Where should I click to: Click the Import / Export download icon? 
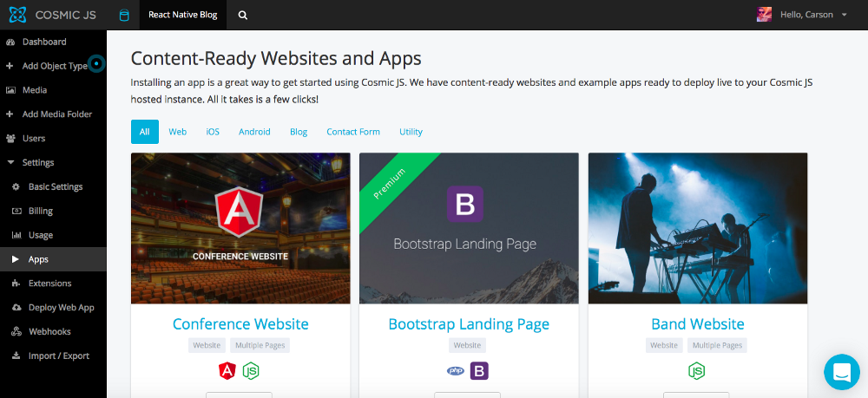(16, 356)
